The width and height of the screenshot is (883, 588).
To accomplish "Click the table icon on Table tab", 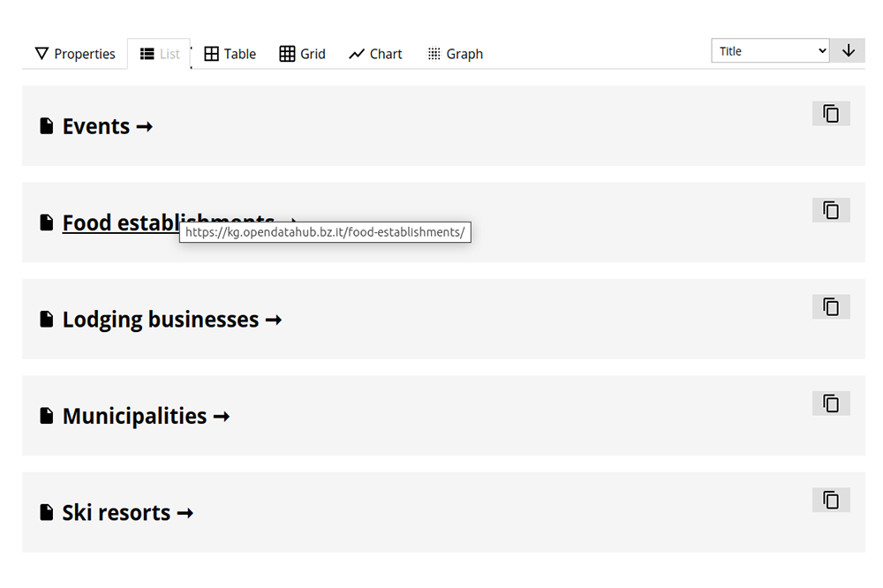I will tap(211, 54).
